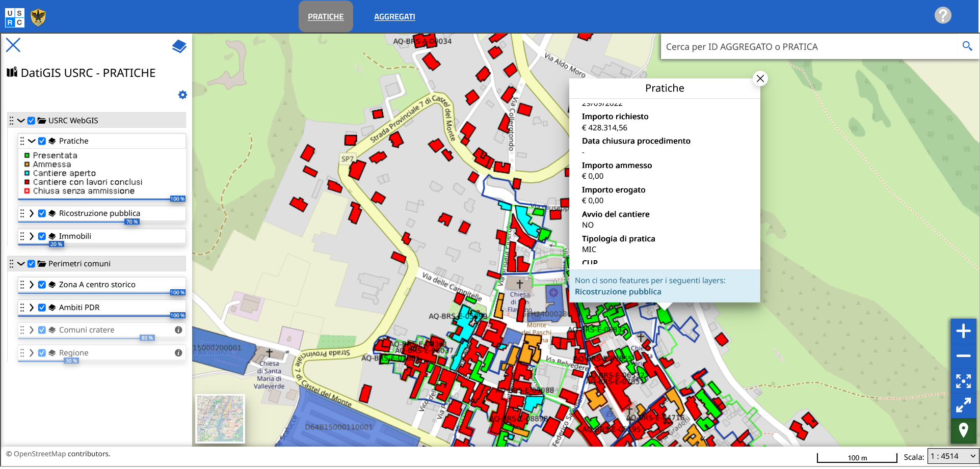980x469 pixels.
Task: Click the 'Cantiere aperto' legend entry
Action: [x=64, y=173]
